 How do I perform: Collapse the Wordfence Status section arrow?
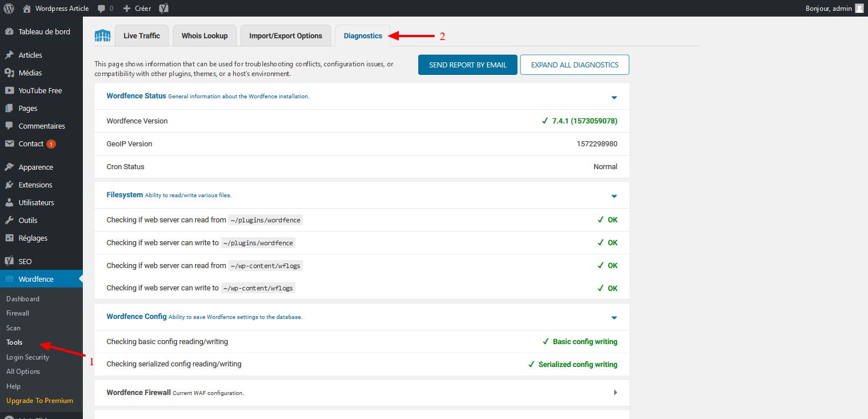point(614,98)
